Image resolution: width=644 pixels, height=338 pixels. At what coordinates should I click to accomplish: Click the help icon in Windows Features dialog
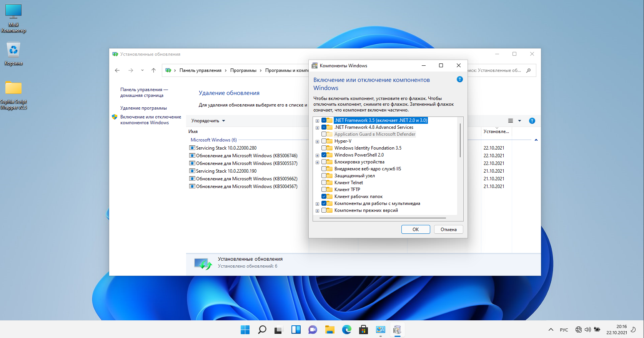point(459,79)
